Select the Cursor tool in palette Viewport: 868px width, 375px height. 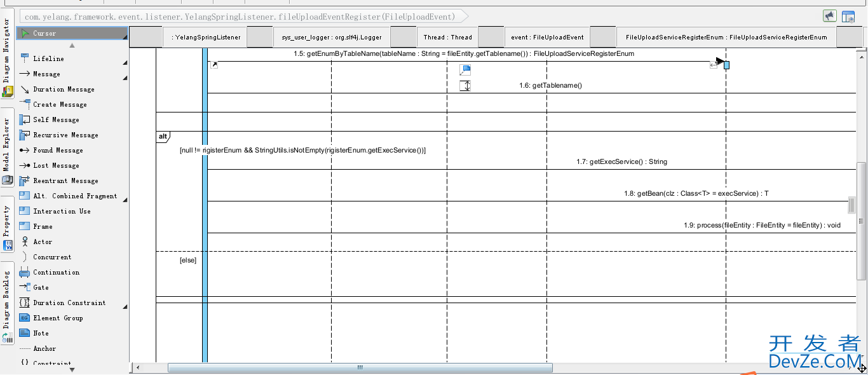71,33
